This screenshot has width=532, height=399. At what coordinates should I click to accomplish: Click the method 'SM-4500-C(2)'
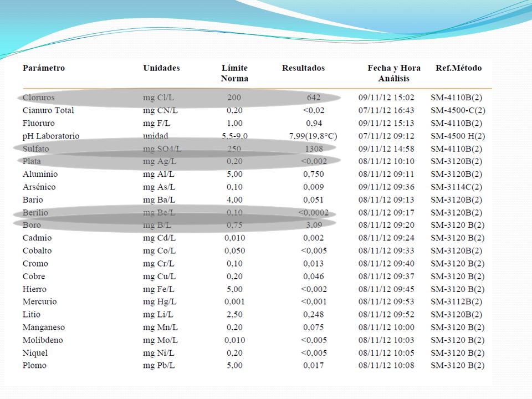(x=458, y=110)
